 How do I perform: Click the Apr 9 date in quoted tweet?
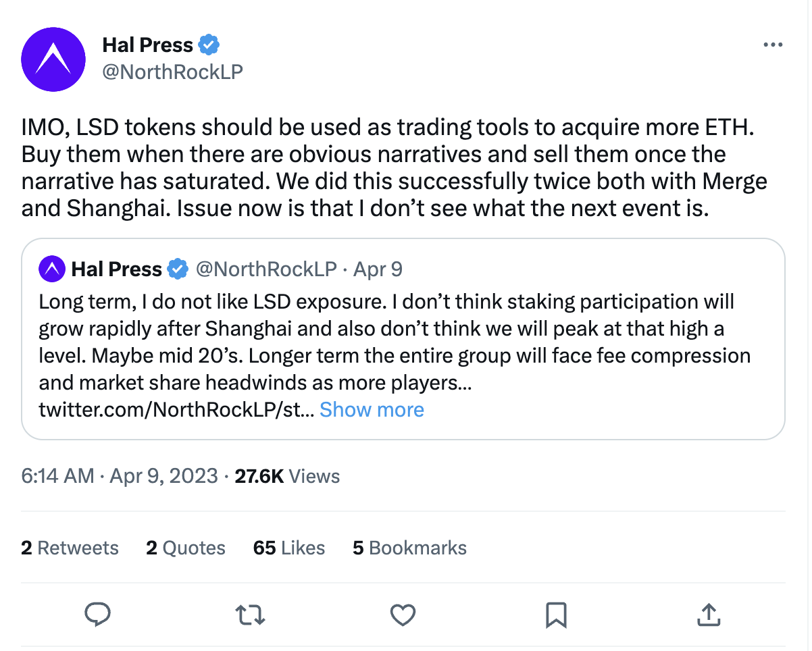coord(378,269)
